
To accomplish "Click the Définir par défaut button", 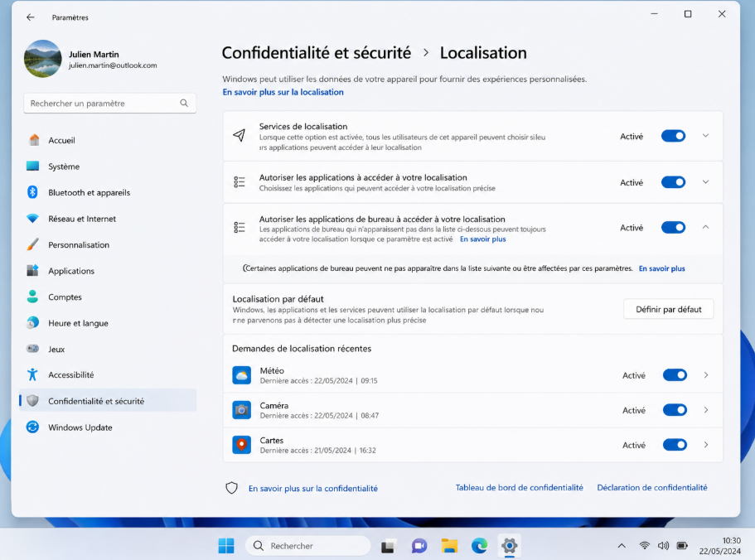I will pyautogui.click(x=668, y=309).
